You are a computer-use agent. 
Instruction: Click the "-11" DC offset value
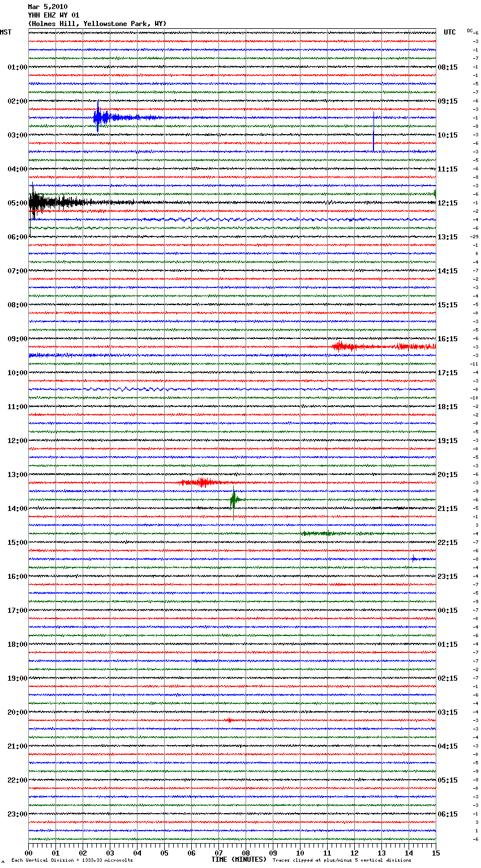coord(475,364)
